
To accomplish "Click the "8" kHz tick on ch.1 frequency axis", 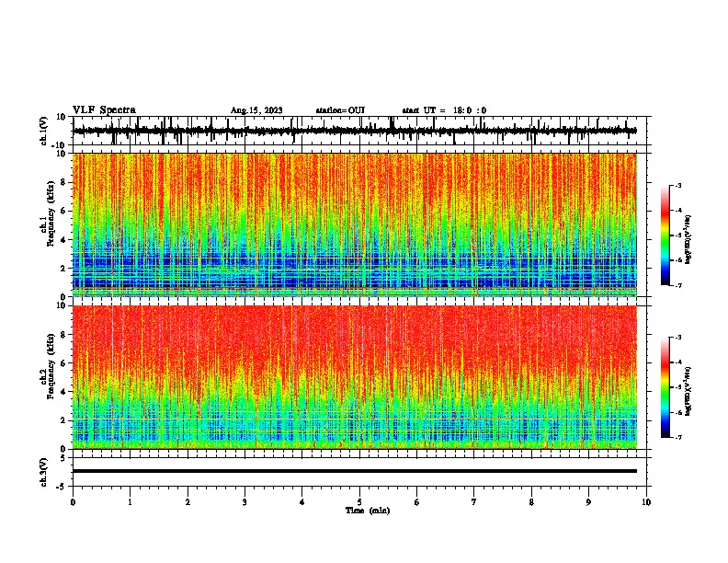I will [x=63, y=182].
